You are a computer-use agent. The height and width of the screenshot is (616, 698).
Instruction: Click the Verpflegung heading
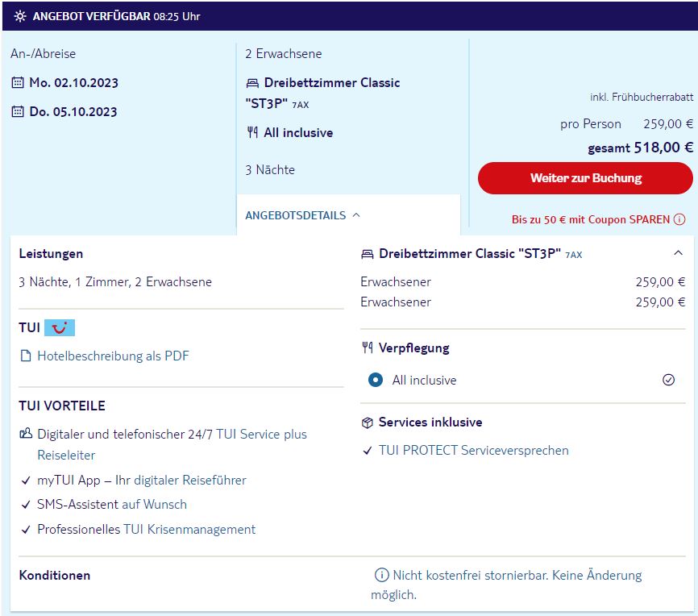click(x=414, y=348)
